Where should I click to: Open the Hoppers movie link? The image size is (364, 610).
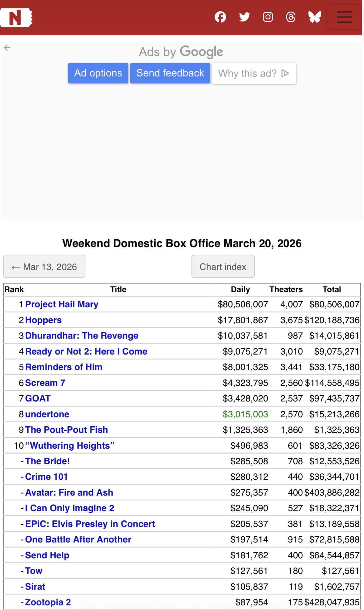click(x=43, y=320)
